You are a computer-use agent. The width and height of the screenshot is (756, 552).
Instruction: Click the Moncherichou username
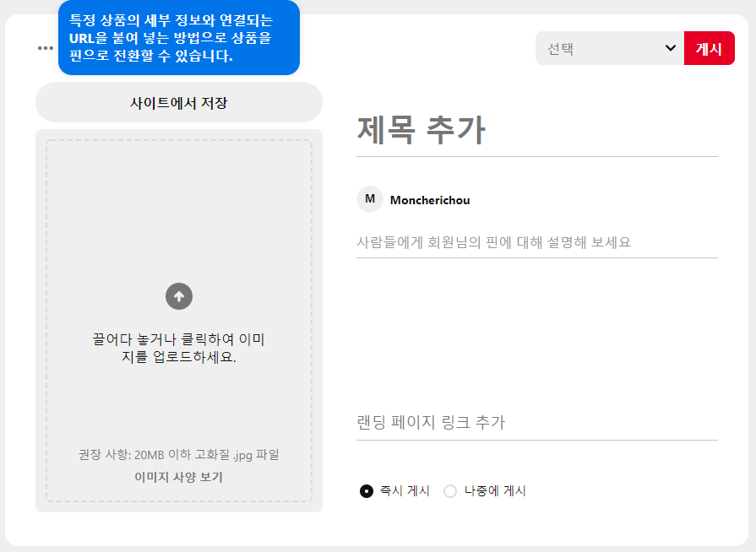(430, 200)
